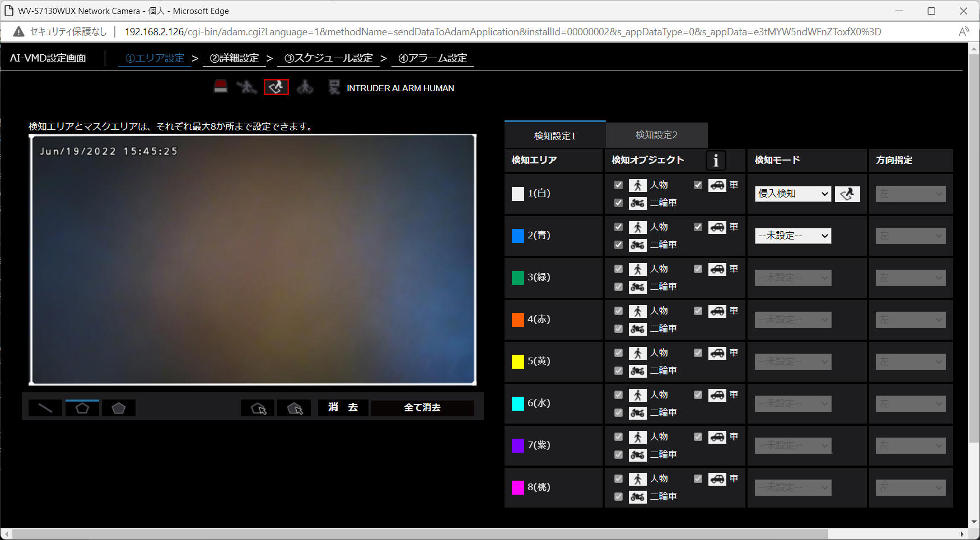Click the motorcycle icon in area 2 row
Viewport: 980px width, 540px height.
click(x=637, y=245)
